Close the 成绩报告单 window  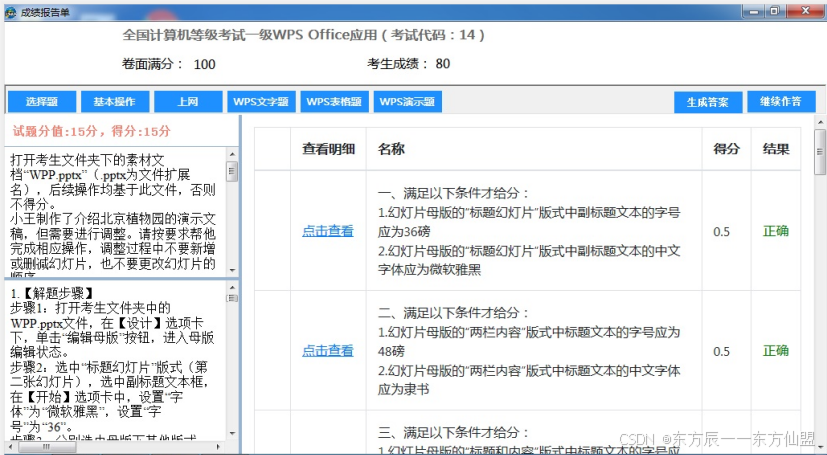[805, 11]
